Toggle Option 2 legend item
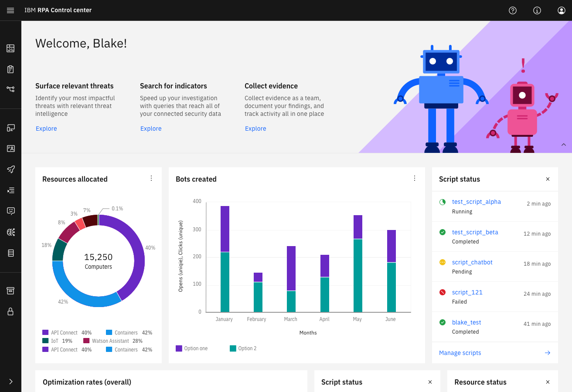The width and height of the screenshot is (572, 392). click(x=243, y=348)
